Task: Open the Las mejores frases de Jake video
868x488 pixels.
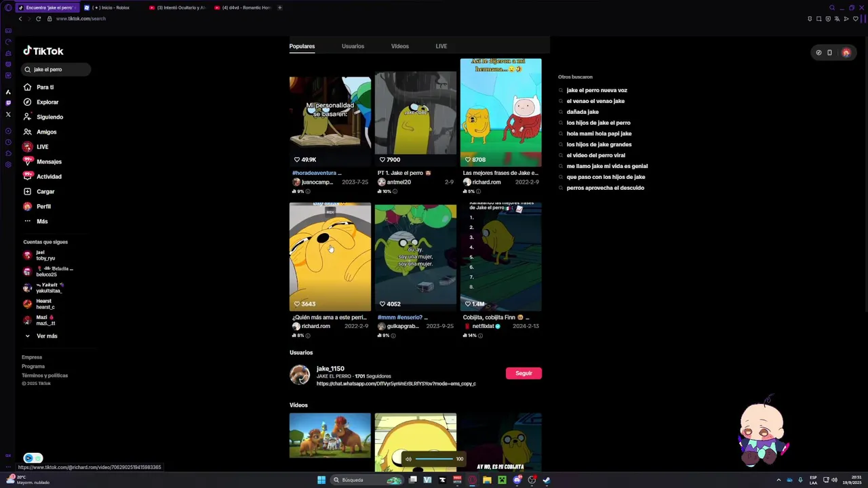Action: coord(501,113)
